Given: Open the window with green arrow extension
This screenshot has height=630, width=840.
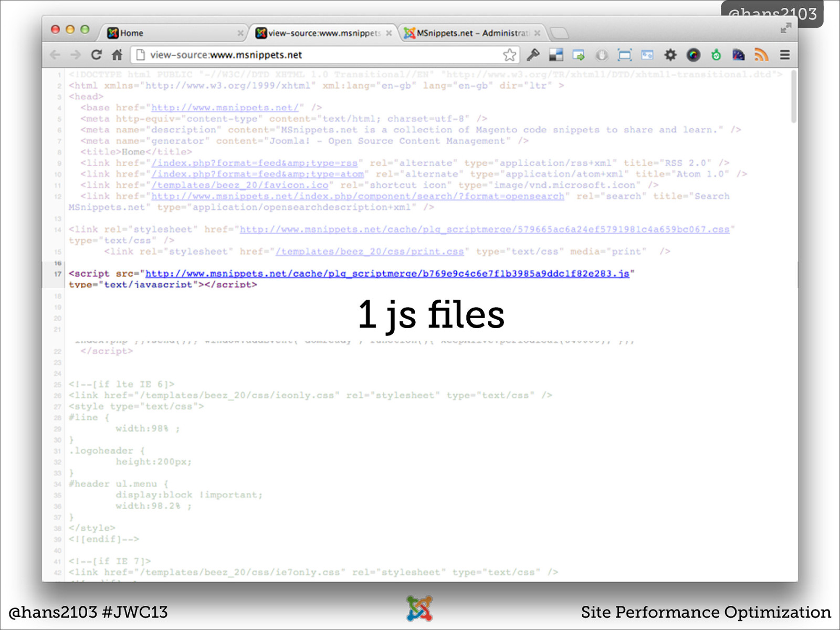Looking at the screenshot, I should (x=579, y=55).
